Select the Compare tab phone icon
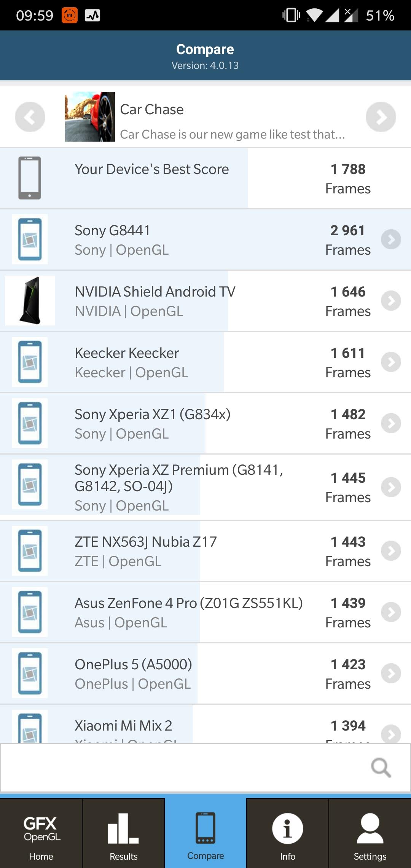Image resolution: width=411 pixels, height=868 pixels. coord(205,828)
